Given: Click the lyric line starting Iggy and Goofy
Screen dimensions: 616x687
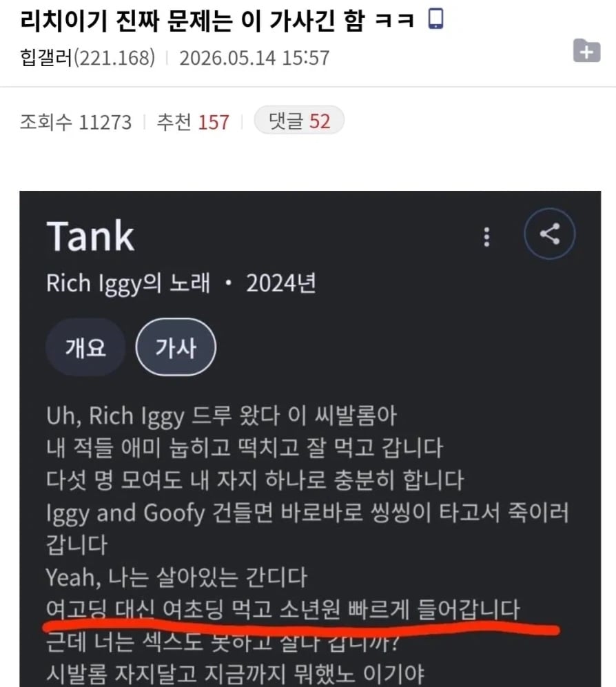Looking at the screenshot, I should click(x=307, y=529).
